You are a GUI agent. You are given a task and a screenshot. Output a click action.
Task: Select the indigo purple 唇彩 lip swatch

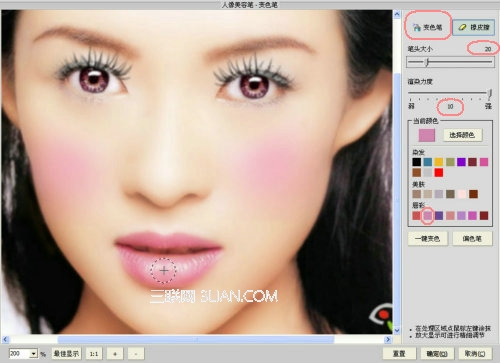[x=439, y=215]
